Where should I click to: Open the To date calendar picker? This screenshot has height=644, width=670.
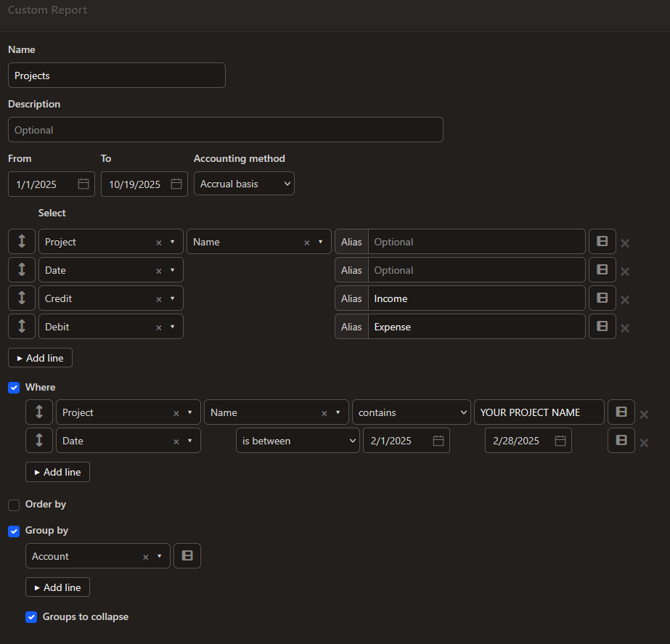pos(176,184)
